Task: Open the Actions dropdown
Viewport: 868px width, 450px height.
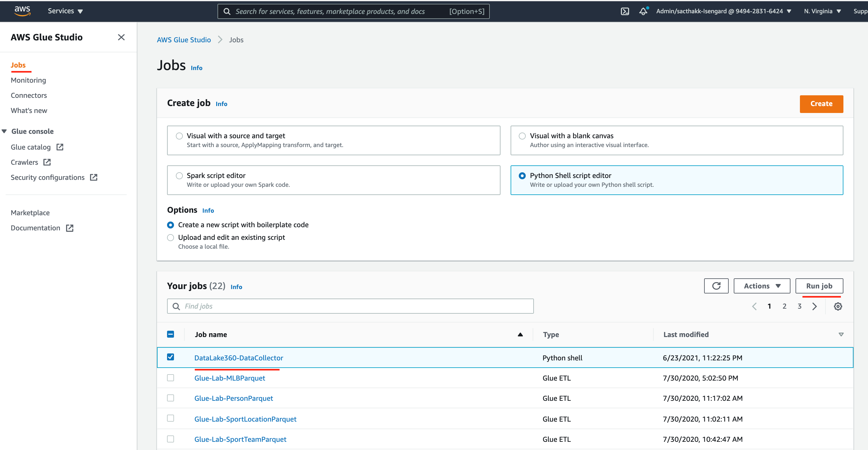Action: coord(761,286)
